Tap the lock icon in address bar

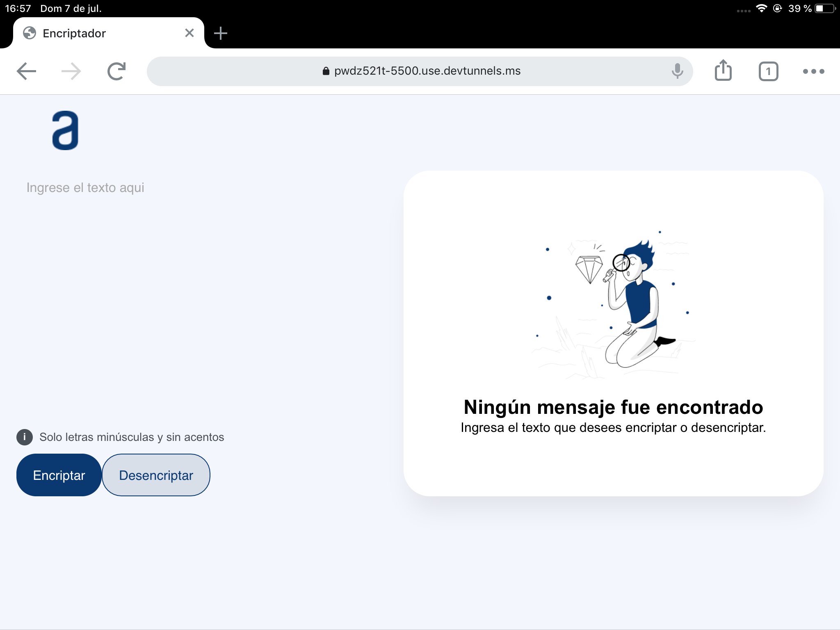tap(326, 71)
